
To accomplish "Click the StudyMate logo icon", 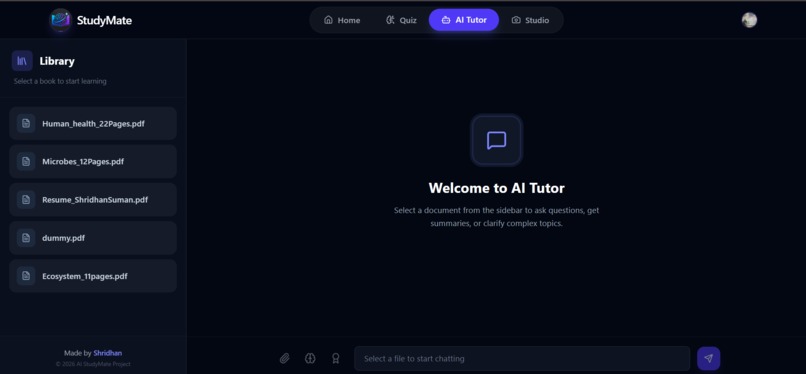I will coord(60,20).
